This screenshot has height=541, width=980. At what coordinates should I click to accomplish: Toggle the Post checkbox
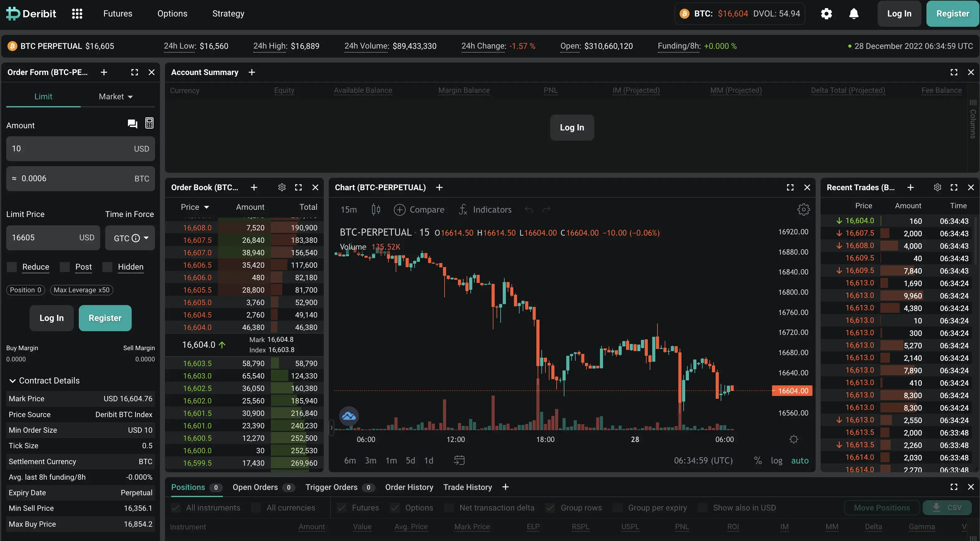(65, 267)
